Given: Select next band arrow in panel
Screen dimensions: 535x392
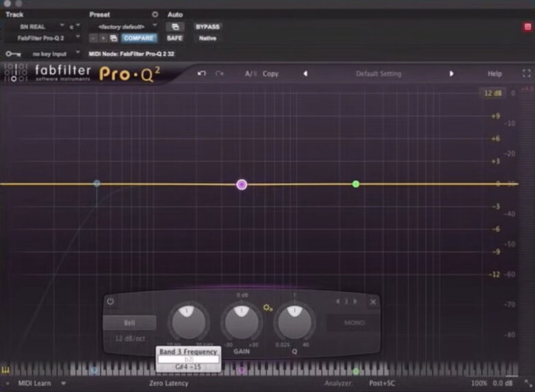Looking at the screenshot, I should coord(355,302).
